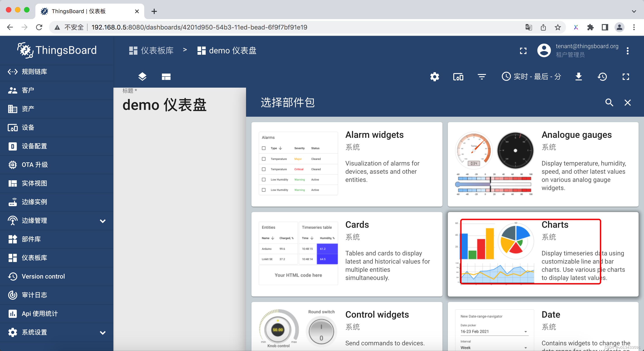This screenshot has height=351, width=644.
Task: Bookmark page with the star icon
Action: pyautogui.click(x=558, y=27)
